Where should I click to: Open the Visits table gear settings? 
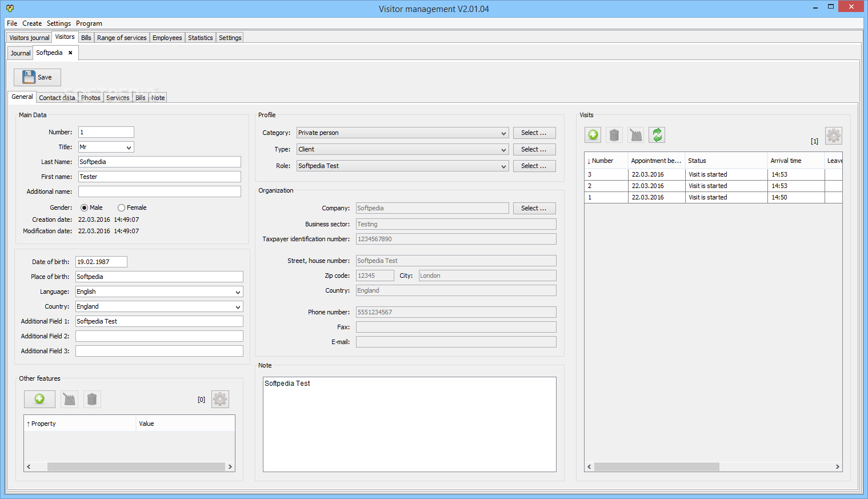834,135
